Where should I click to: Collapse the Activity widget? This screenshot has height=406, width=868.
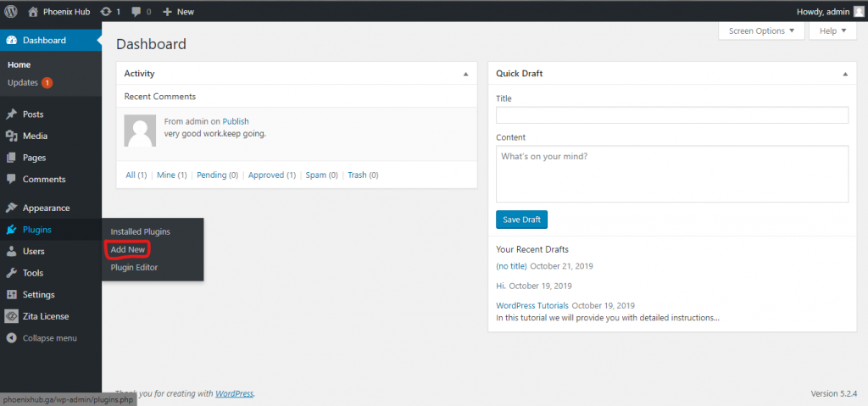coord(465,74)
